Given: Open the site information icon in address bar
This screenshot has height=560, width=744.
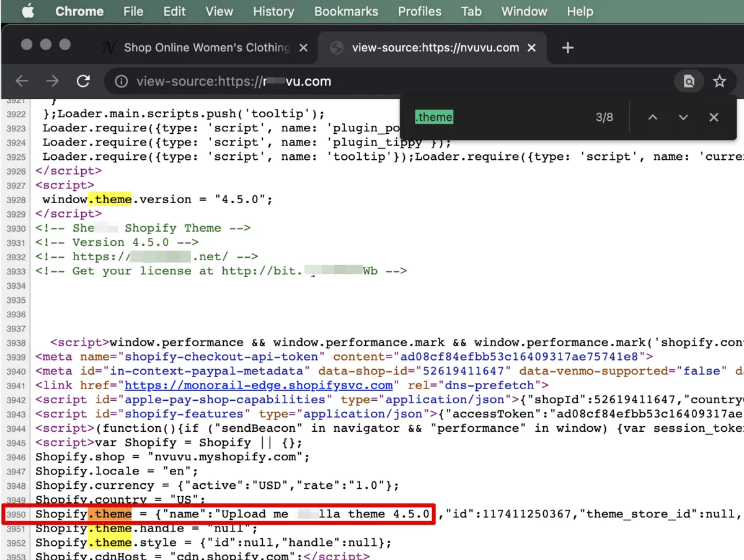Looking at the screenshot, I should (x=122, y=81).
